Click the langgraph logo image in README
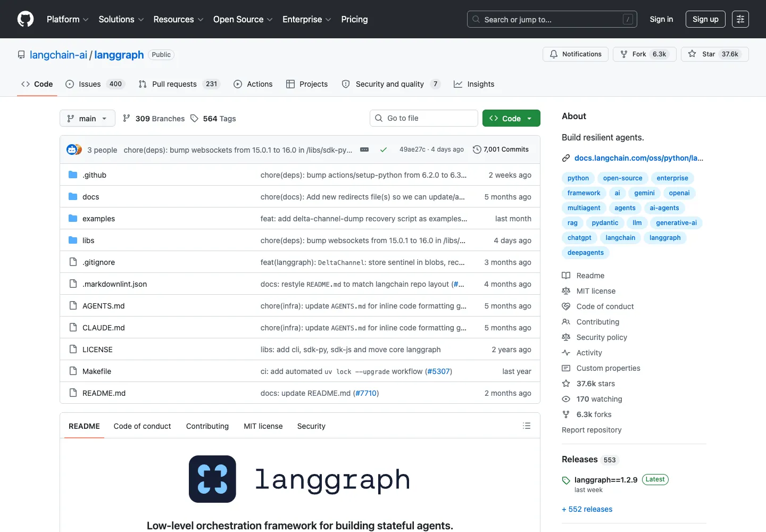 pyautogui.click(x=300, y=479)
